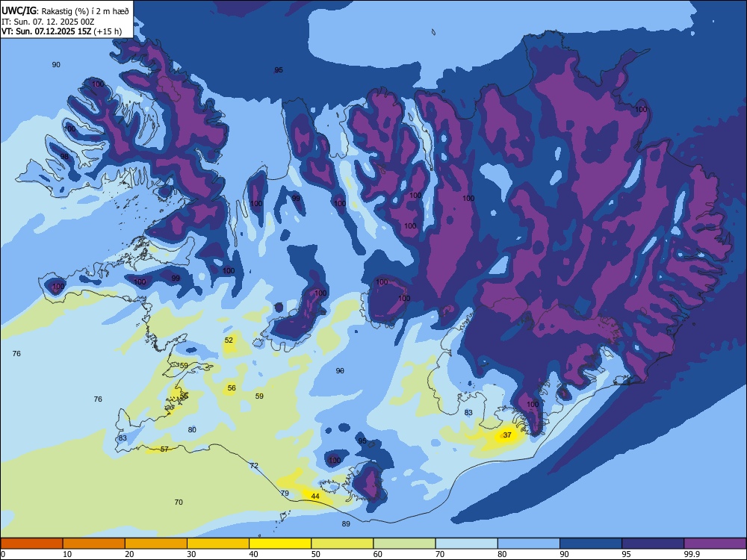Select the dark navy 95–99.9 legend swatch

pos(653,544)
